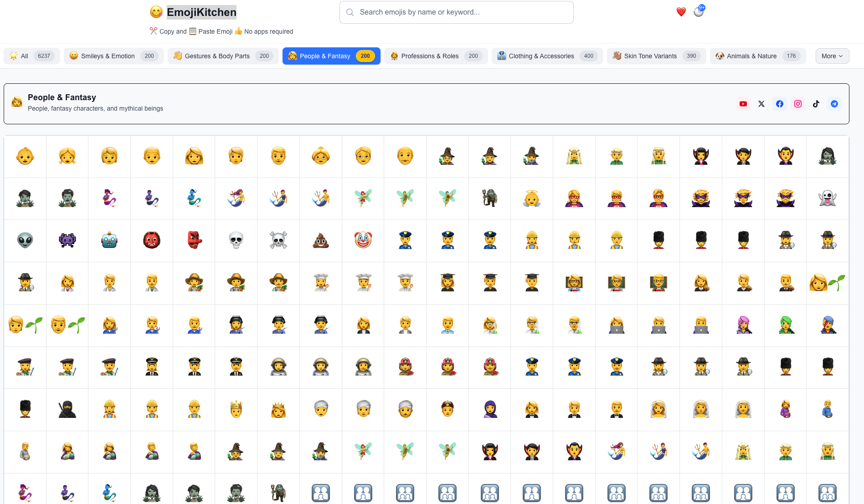
Task: Switch to Skin Tone Variants tab
Action: coord(657,56)
